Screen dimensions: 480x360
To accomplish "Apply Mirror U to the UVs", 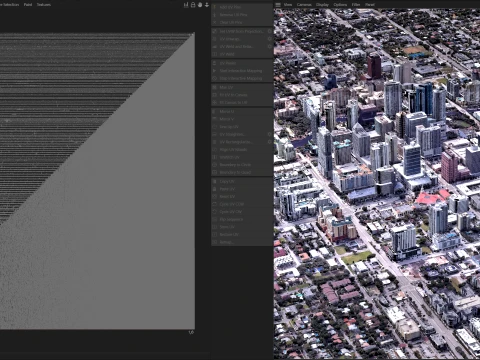I will point(242,111).
